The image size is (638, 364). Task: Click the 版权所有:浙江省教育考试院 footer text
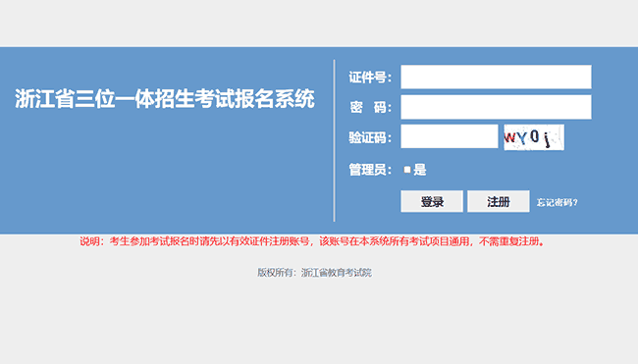click(x=314, y=273)
